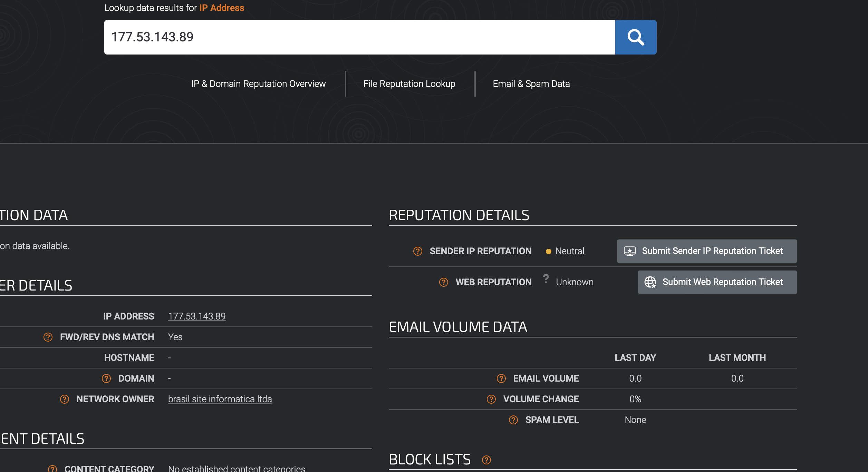Click help icon beside DOMAIN
This screenshot has height=472, width=868.
[x=106, y=378]
